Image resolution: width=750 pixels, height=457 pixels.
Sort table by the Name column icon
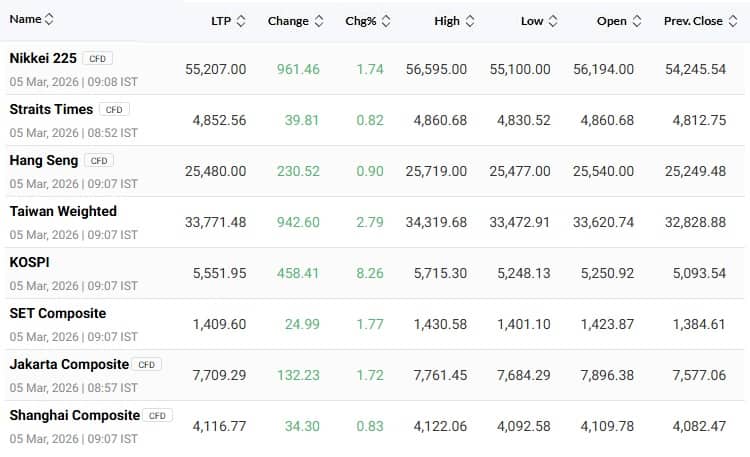coord(49,19)
